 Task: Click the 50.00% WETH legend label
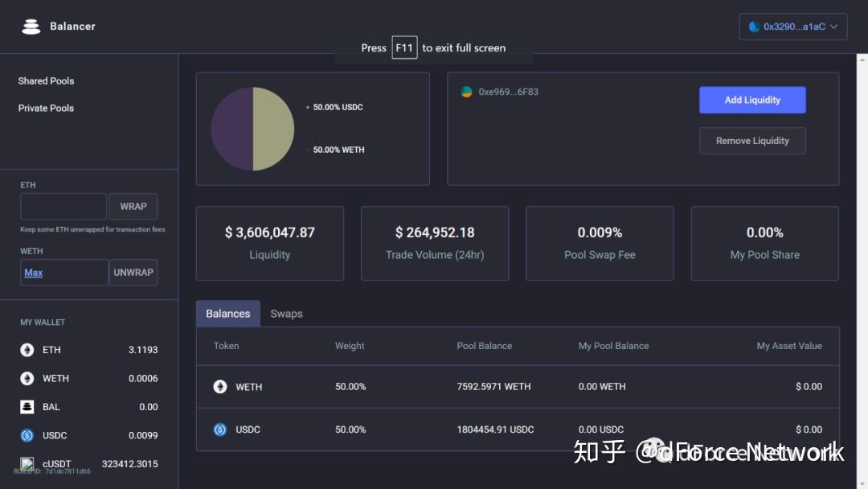point(339,150)
